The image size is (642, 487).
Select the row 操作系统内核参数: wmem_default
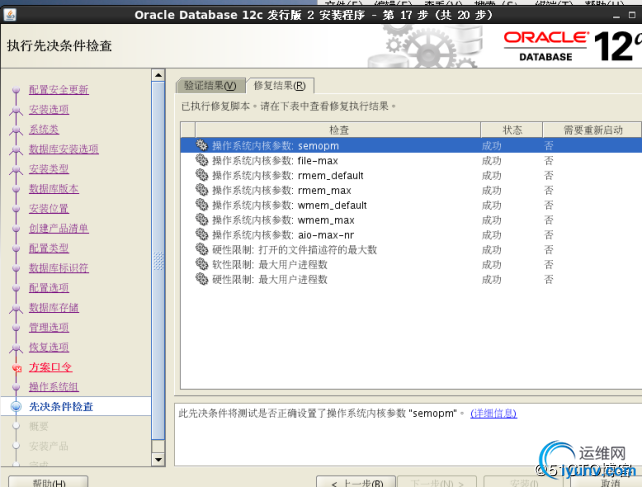[x=411, y=205]
